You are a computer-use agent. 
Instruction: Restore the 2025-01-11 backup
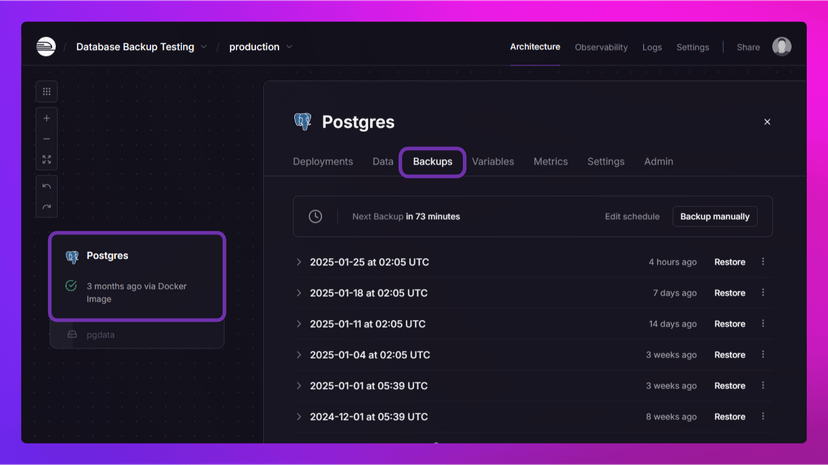tap(729, 324)
